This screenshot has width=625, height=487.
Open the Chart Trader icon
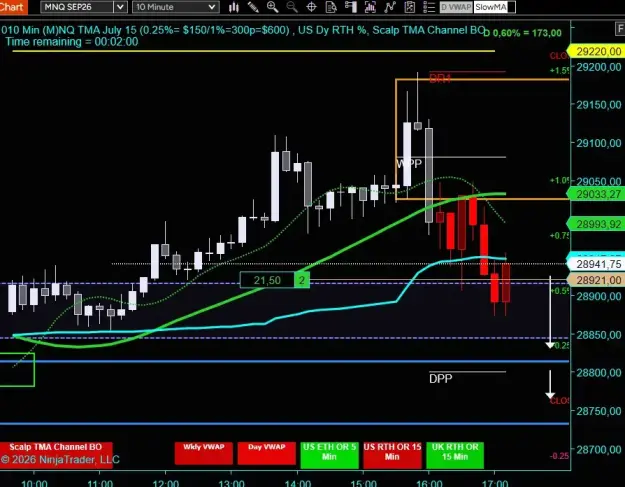click(351, 7)
